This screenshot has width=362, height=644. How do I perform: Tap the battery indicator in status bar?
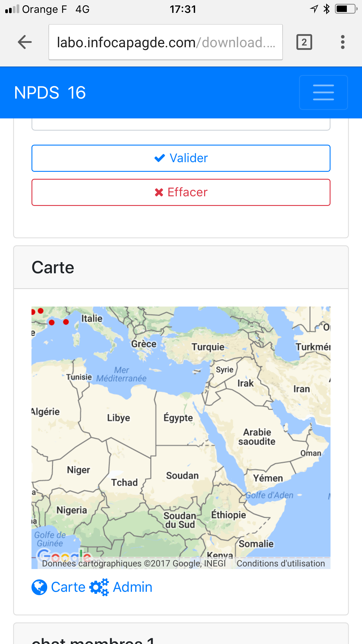pyautogui.click(x=346, y=9)
